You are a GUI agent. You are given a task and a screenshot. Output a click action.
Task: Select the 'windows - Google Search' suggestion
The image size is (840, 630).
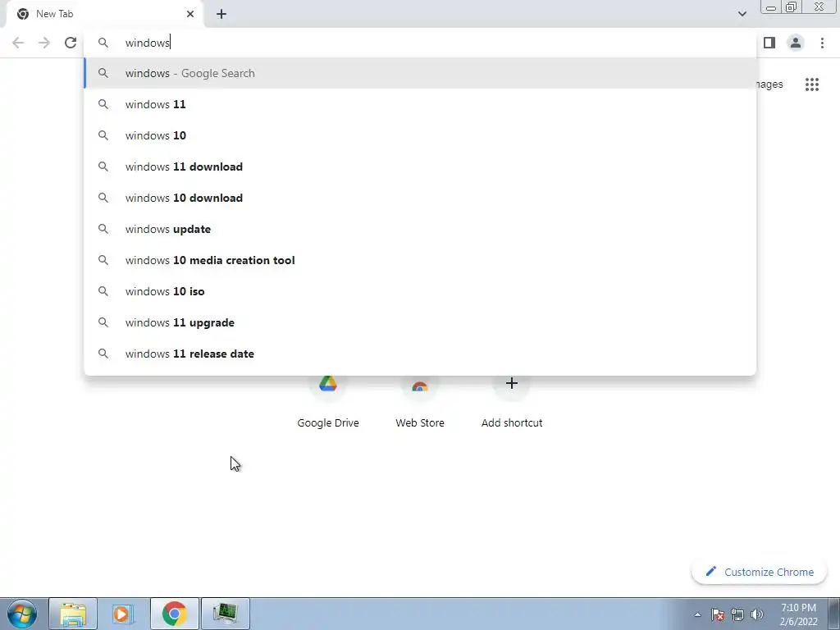[x=421, y=73]
